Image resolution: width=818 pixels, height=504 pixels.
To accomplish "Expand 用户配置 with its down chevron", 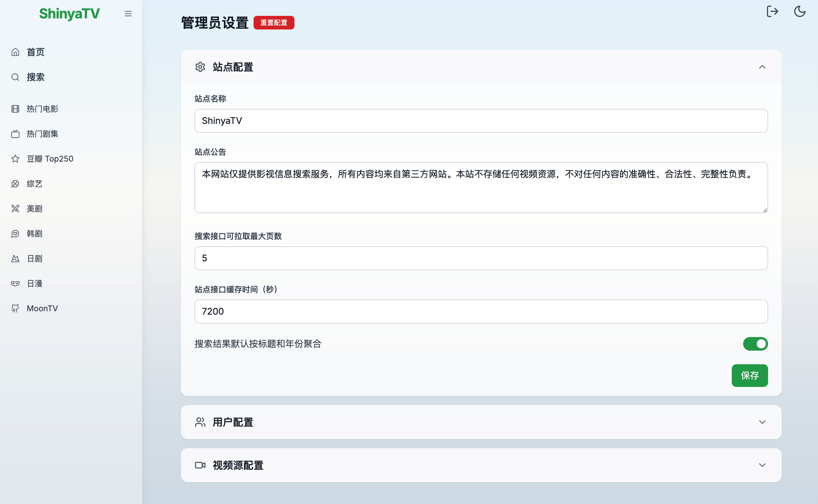I will pos(762,422).
